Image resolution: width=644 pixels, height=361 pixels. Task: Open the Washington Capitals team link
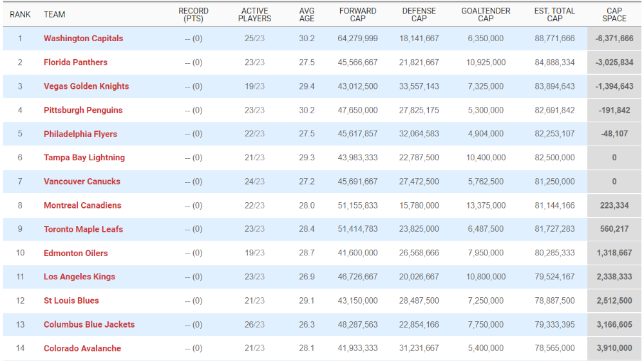(83, 39)
